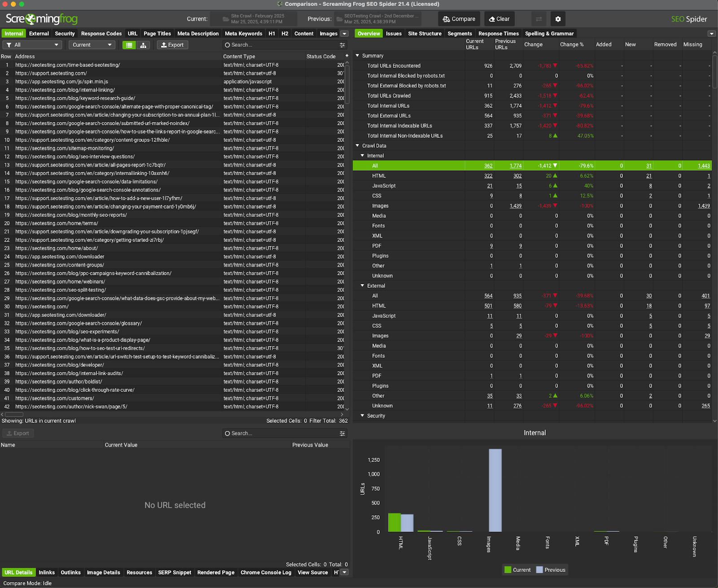
Task: Click the add column plus icon
Action: click(x=346, y=56)
